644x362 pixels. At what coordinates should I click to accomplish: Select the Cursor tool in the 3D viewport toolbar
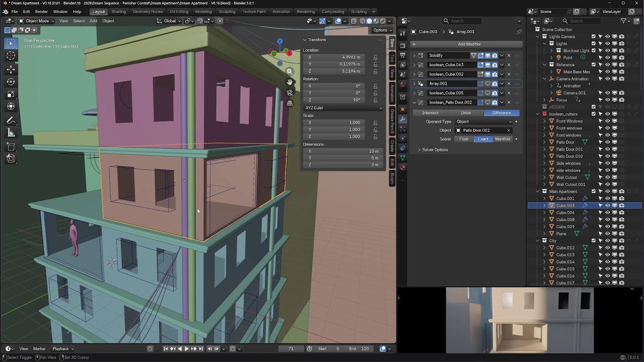[x=11, y=56]
